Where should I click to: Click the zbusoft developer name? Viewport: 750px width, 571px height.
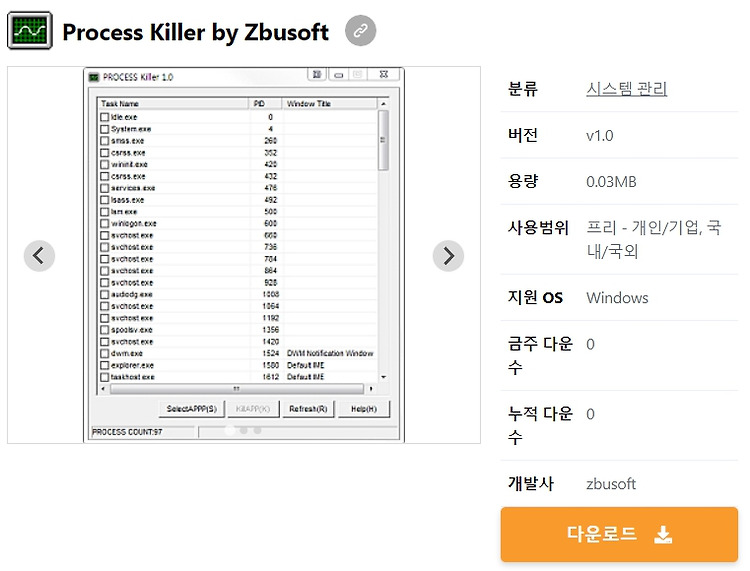pos(611,483)
